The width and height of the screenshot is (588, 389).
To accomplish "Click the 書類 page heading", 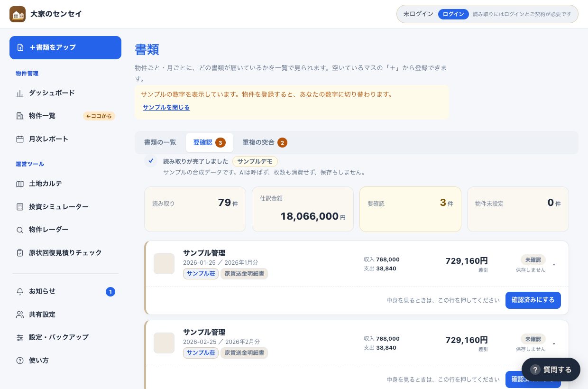I will (x=147, y=49).
